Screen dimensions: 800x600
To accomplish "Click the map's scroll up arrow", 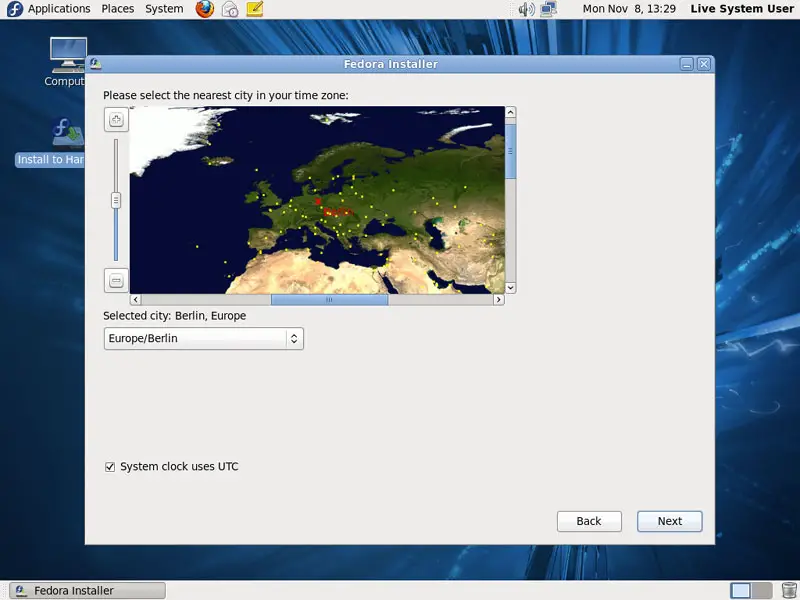I will pyautogui.click(x=511, y=112).
